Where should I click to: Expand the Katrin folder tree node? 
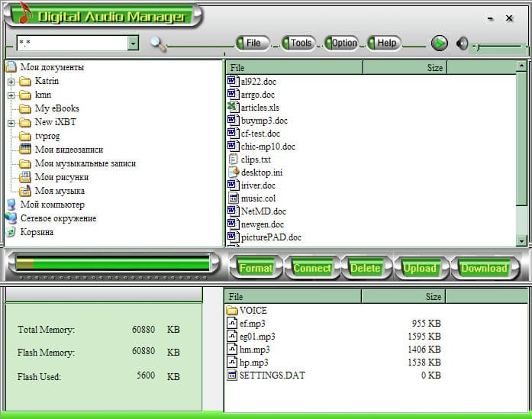[x=11, y=82]
